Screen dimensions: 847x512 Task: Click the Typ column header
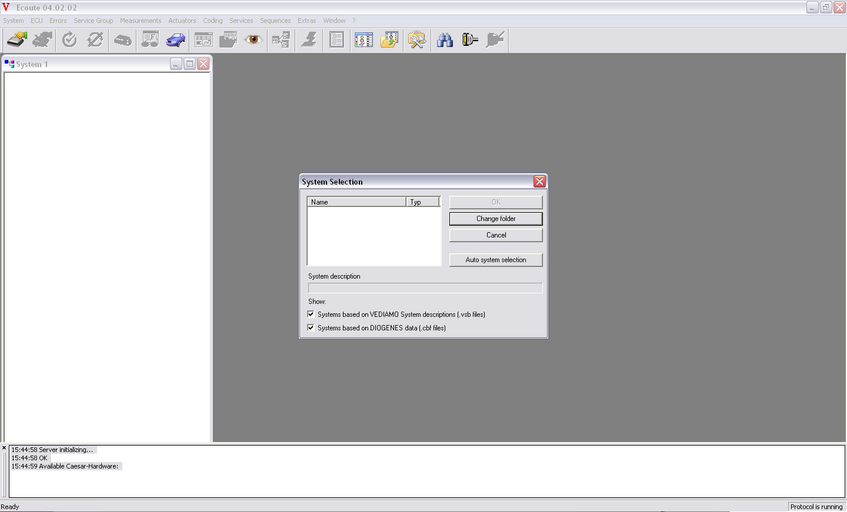pos(422,202)
